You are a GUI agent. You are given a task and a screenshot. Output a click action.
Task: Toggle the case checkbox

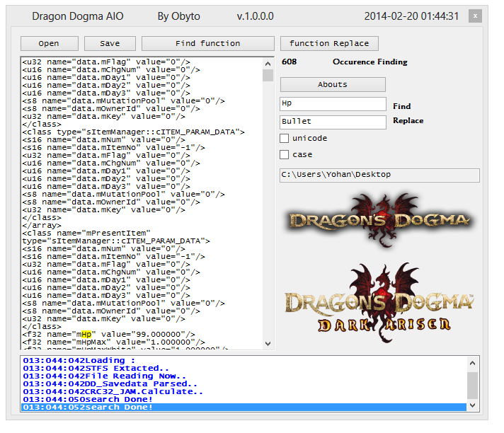[285, 154]
